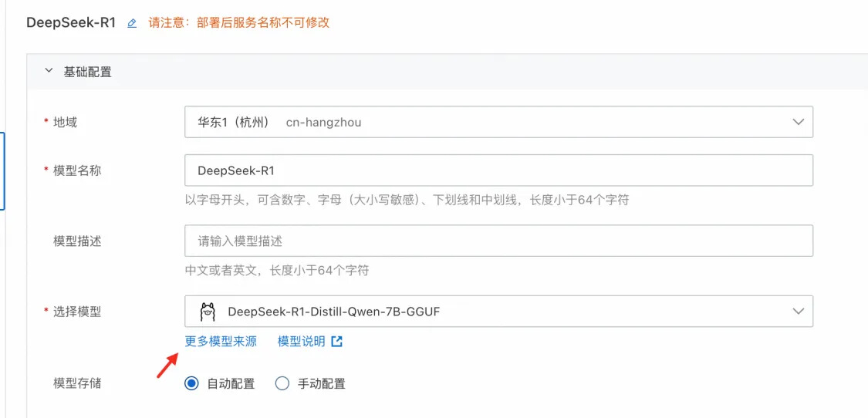Click the 选择模型 field label
Image resolution: width=868 pixels, height=418 pixels.
pyautogui.click(x=77, y=312)
